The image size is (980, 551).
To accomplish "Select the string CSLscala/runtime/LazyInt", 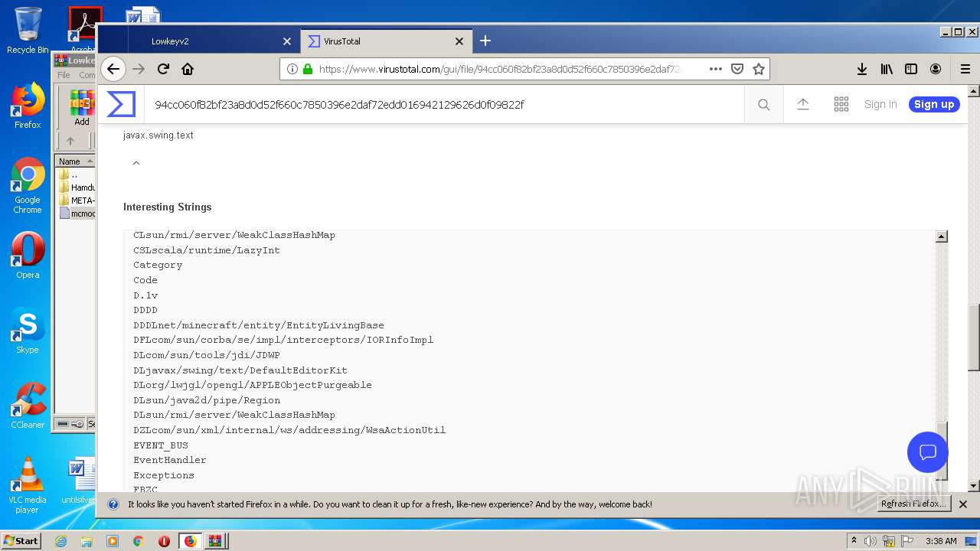I will coord(207,250).
